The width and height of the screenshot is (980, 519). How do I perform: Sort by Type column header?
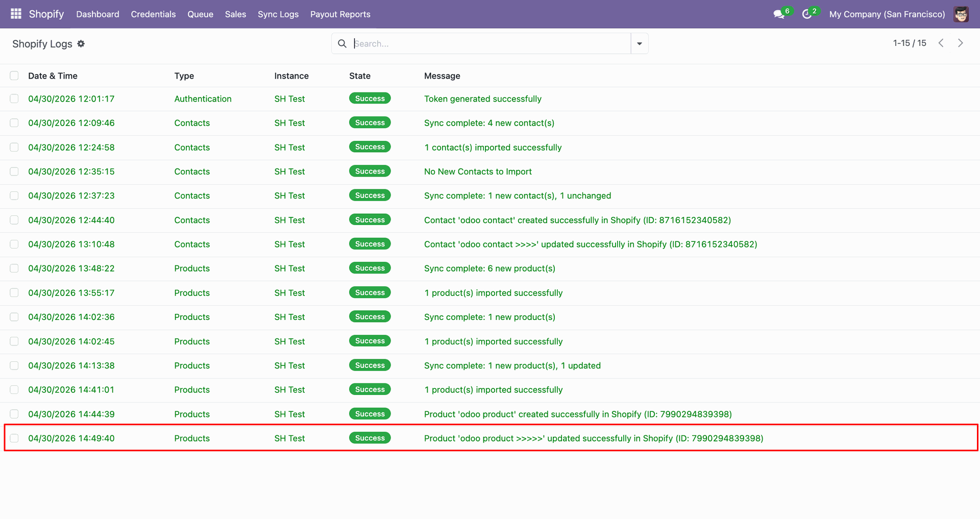click(184, 76)
